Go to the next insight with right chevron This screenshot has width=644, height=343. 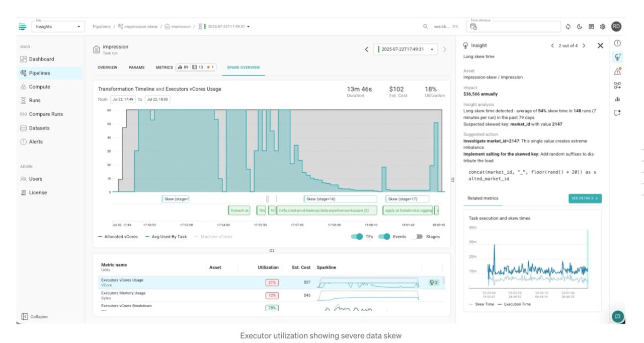click(584, 46)
